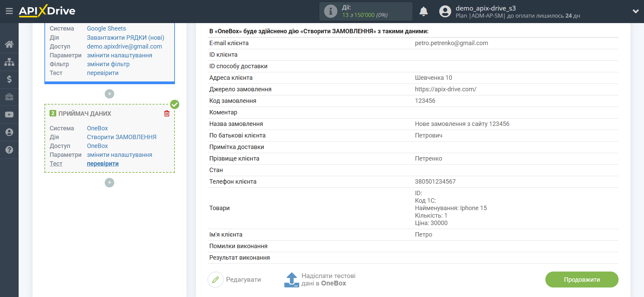Image resolution: width=644 pixels, height=297 pixels.
Task: Open demo.apixdrive@gmail.com access link
Action: [x=124, y=47]
